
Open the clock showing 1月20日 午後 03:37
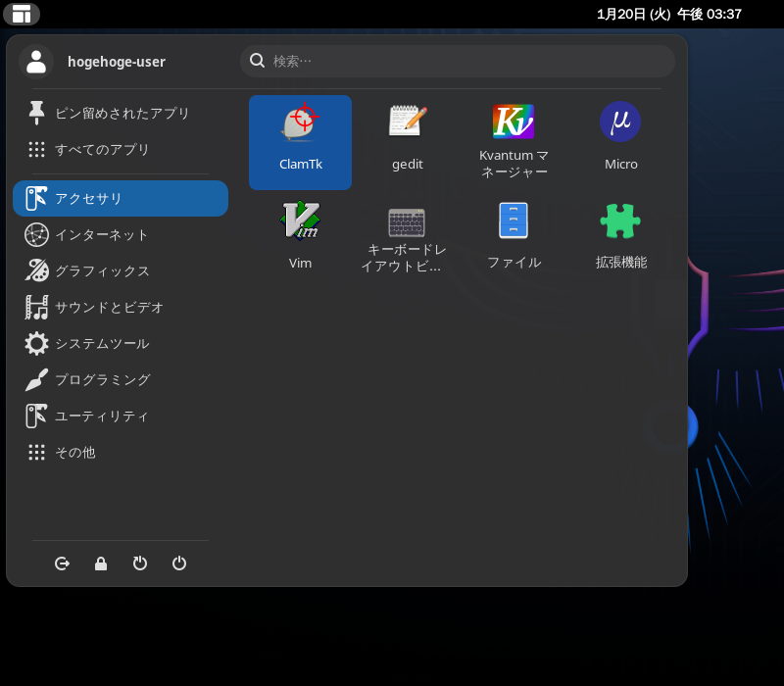(669, 14)
